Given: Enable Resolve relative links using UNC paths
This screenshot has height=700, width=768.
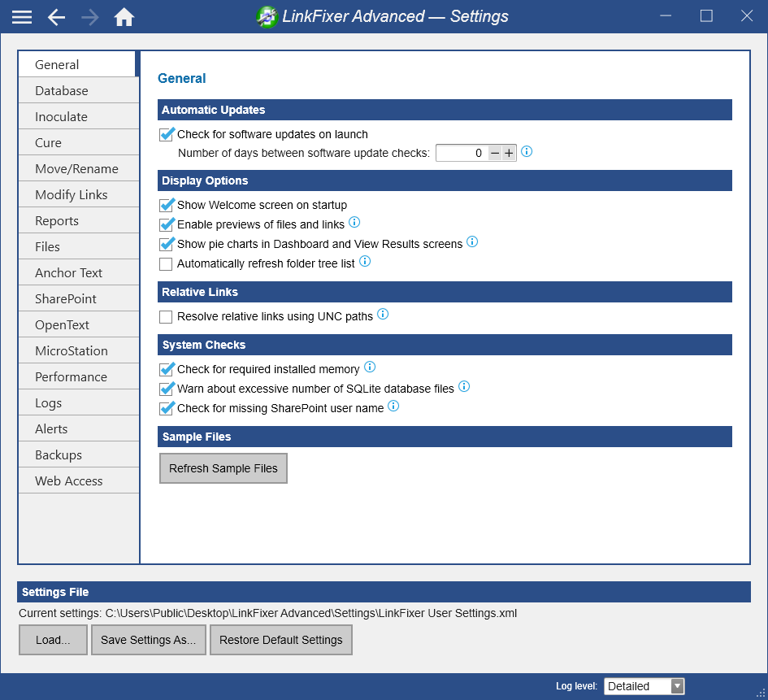Looking at the screenshot, I should click(x=166, y=317).
